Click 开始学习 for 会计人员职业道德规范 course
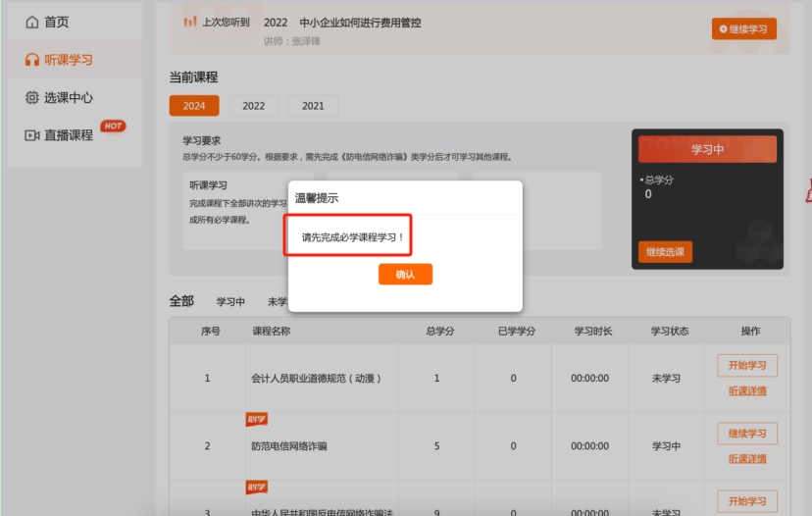This screenshot has width=812, height=516. [x=747, y=366]
